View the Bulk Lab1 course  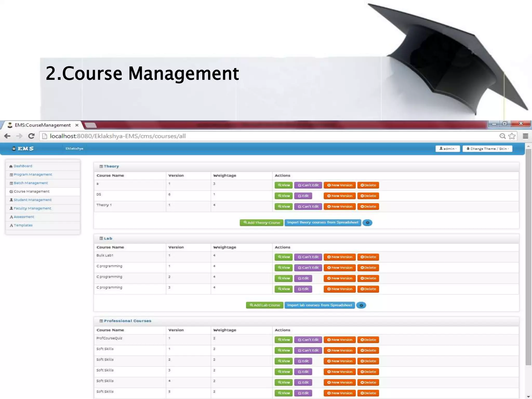pos(284,257)
